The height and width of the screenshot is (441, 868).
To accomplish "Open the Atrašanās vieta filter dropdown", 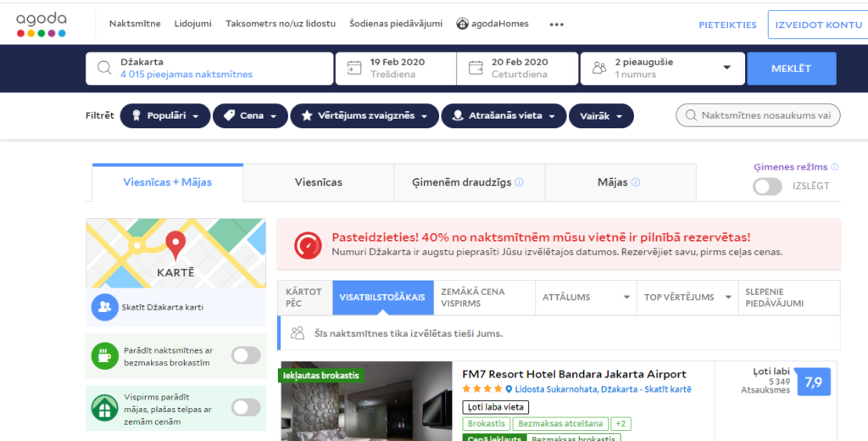I will click(504, 116).
